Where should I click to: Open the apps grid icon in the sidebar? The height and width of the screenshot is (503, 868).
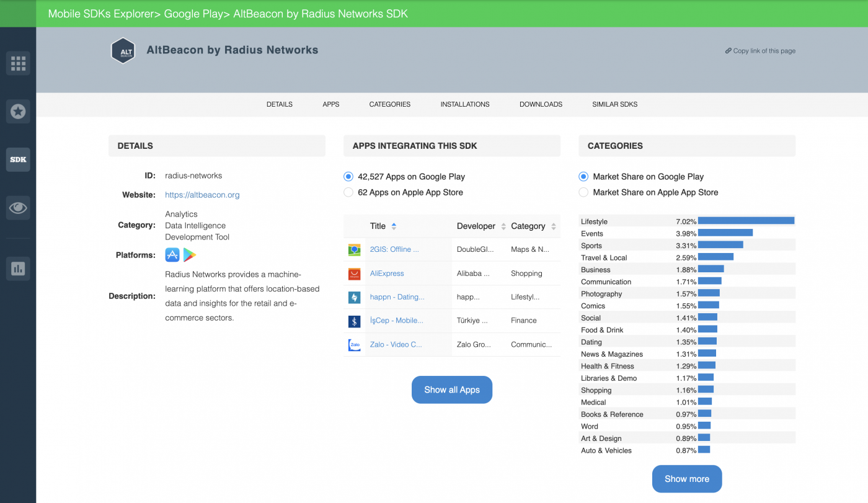18,63
